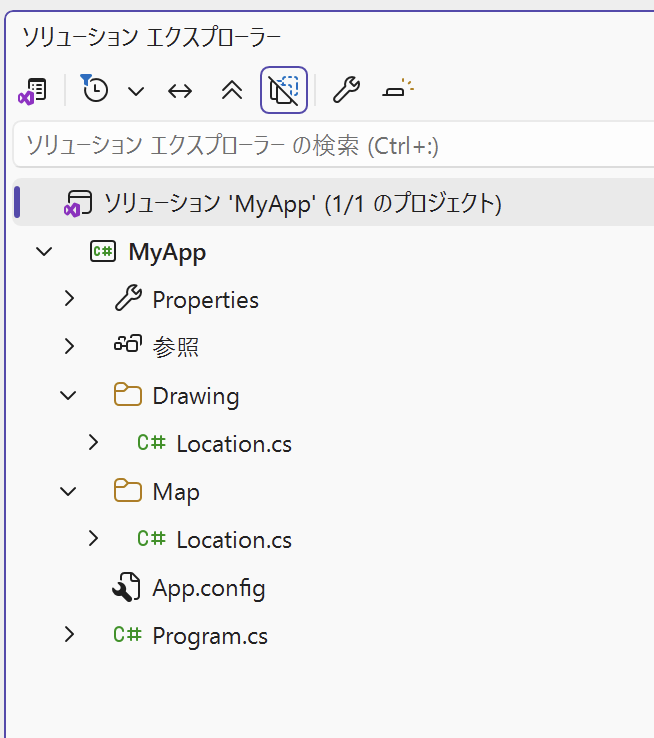This screenshot has height=738, width=654.
Task: Click the solution node icon
Action: coord(78,203)
